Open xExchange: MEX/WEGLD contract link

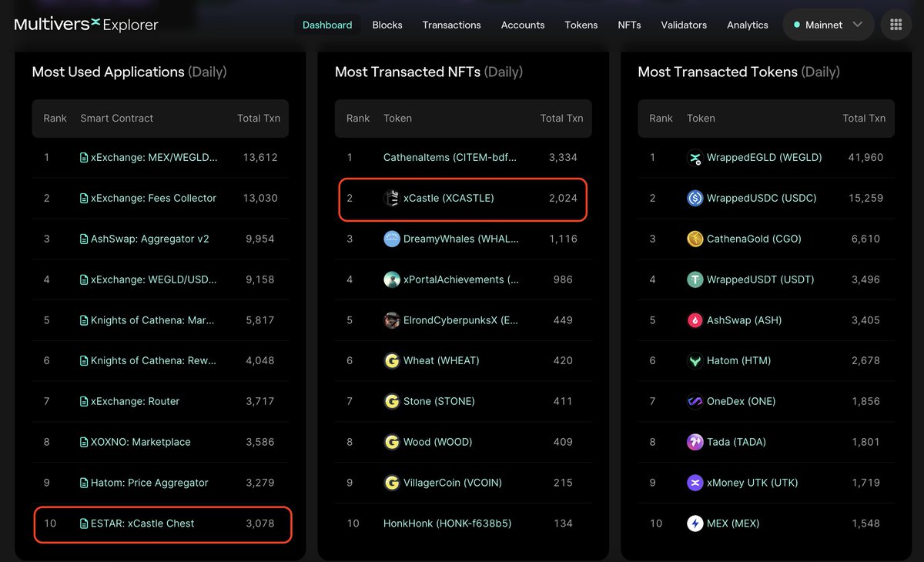[154, 158]
